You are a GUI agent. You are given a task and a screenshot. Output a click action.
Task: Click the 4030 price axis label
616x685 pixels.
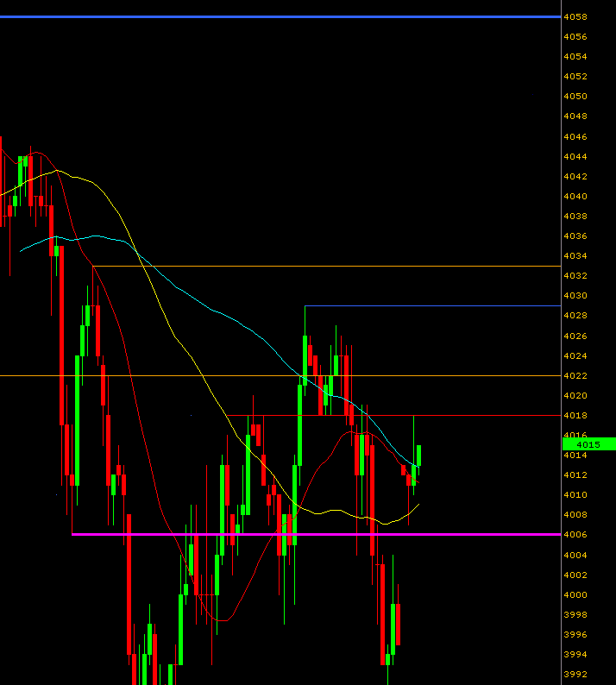(x=575, y=295)
